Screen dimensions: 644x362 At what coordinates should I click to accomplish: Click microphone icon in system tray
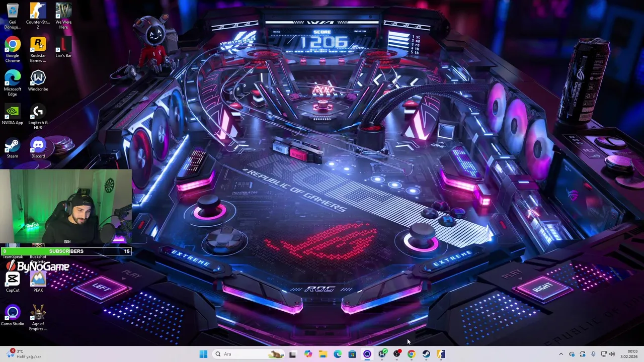tap(594, 354)
